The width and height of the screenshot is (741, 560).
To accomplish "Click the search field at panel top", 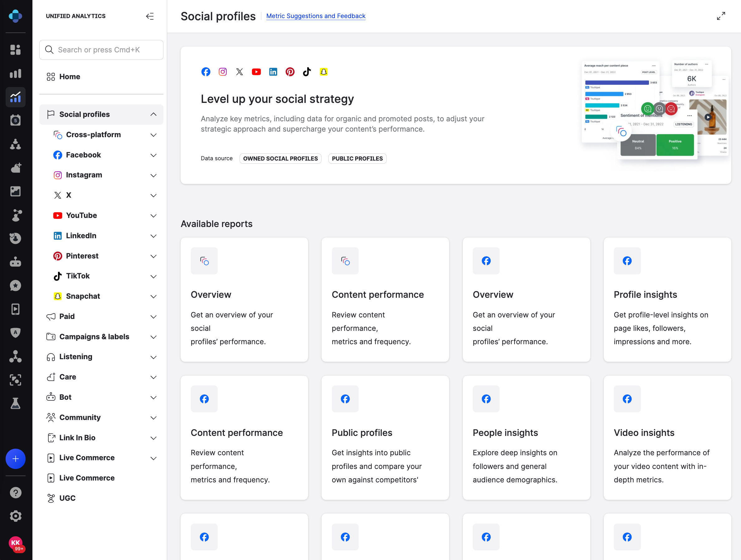I will point(101,50).
